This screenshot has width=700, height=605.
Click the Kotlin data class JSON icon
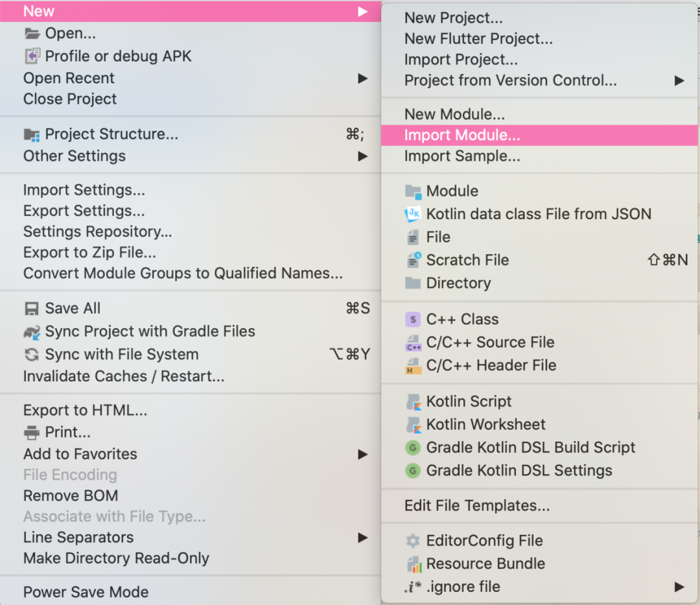413,215
